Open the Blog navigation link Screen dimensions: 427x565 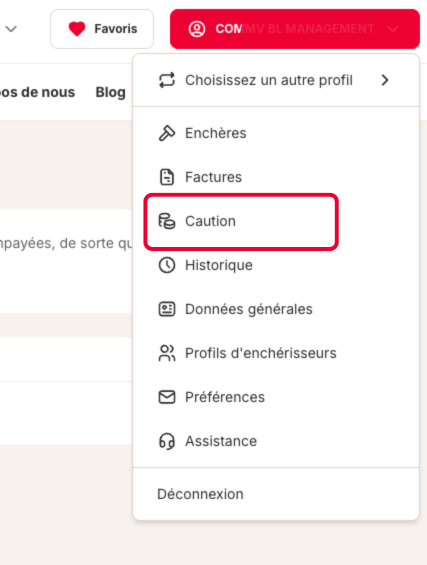pyautogui.click(x=110, y=92)
